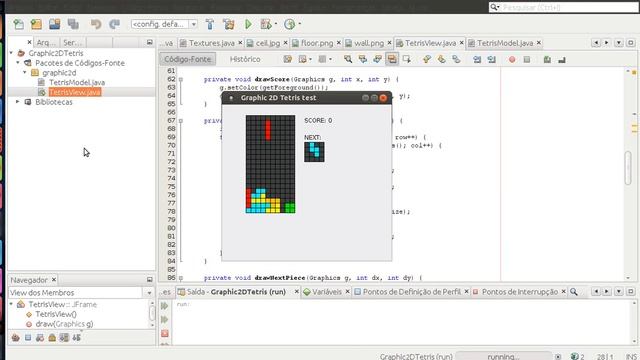Screen dimensions: 640x360
Task: Rerun the project from the Output panel
Action: (x=164, y=306)
